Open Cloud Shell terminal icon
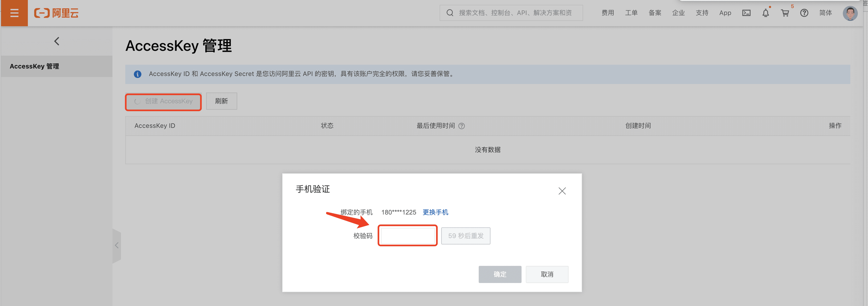 pyautogui.click(x=746, y=13)
